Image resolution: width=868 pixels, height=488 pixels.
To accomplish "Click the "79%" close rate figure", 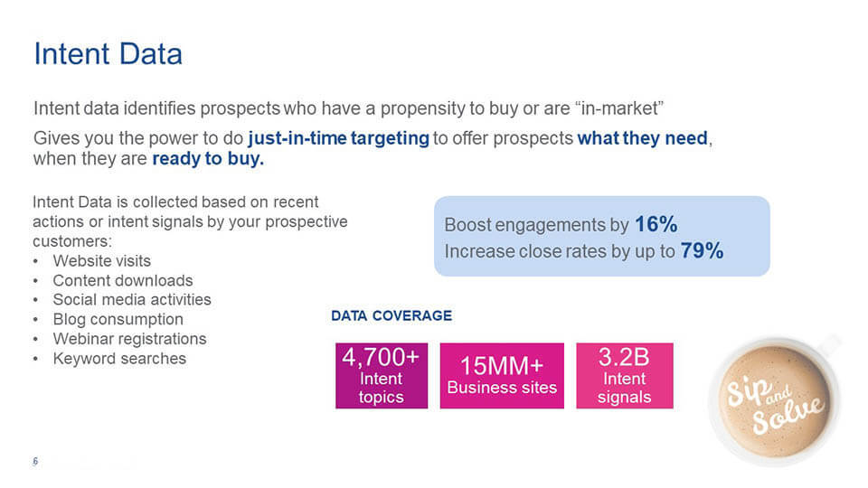I will (702, 251).
